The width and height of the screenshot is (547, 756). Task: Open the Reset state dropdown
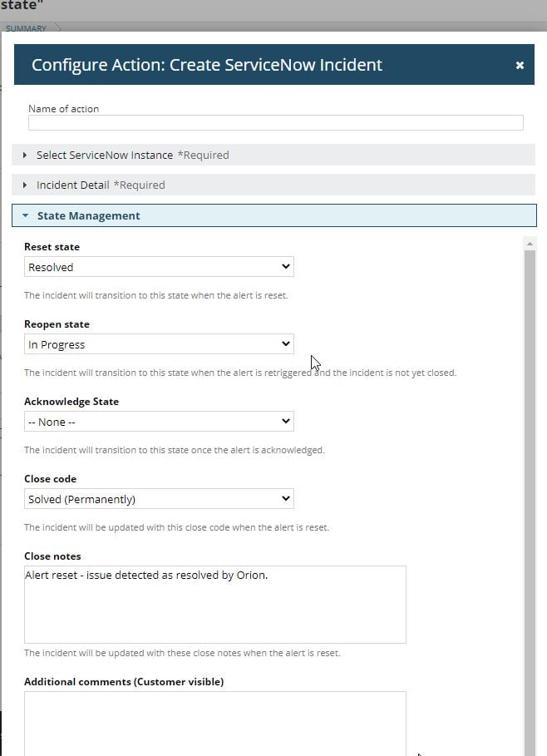tap(159, 267)
